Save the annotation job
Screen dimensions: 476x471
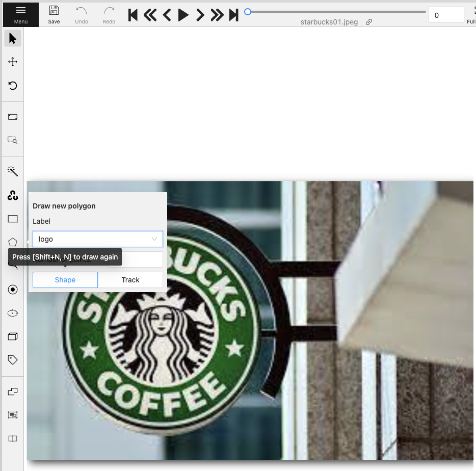54,15
